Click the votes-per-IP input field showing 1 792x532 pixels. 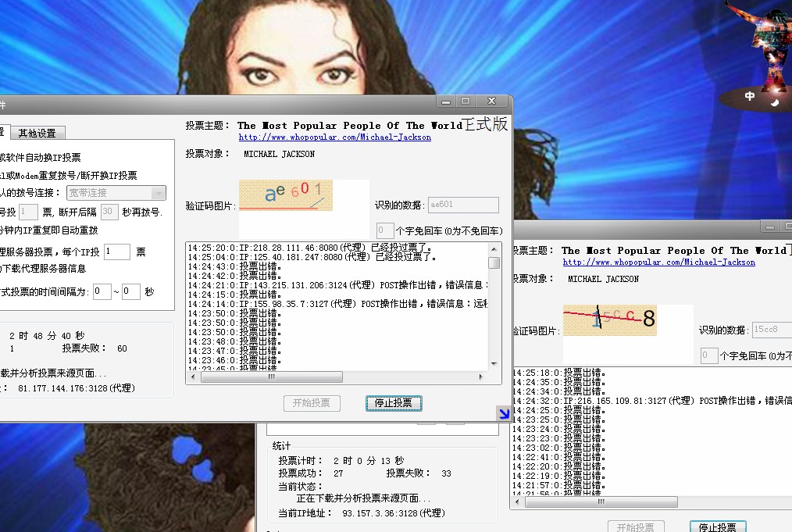tap(116, 252)
